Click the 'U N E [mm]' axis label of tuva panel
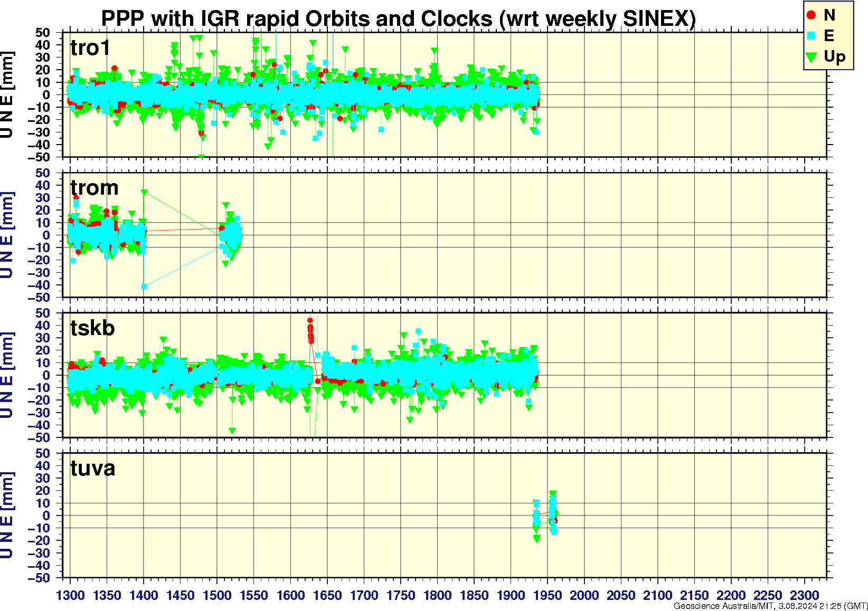This screenshot has height=611, width=868. click(x=7, y=515)
